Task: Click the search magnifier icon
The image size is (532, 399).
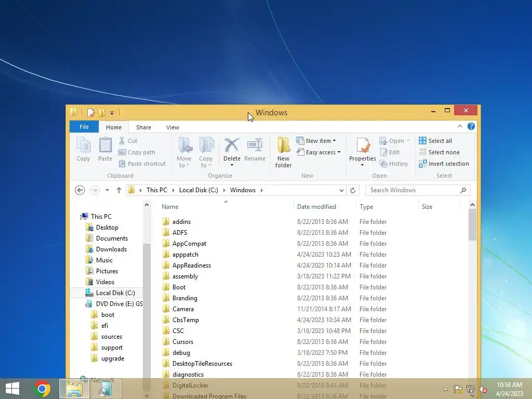Action: pyautogui.click(x=463, y=190)
